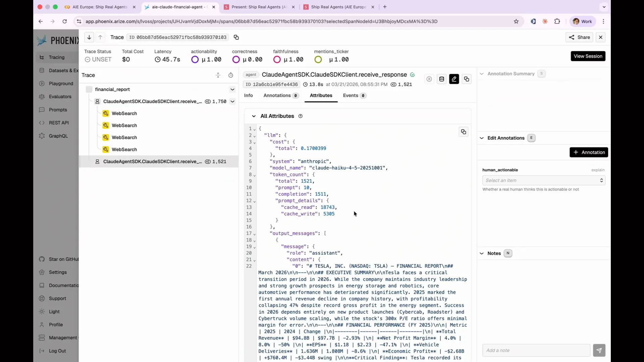Go back in browser history
This screenshot has height=362, width=644.
[41, 21]
